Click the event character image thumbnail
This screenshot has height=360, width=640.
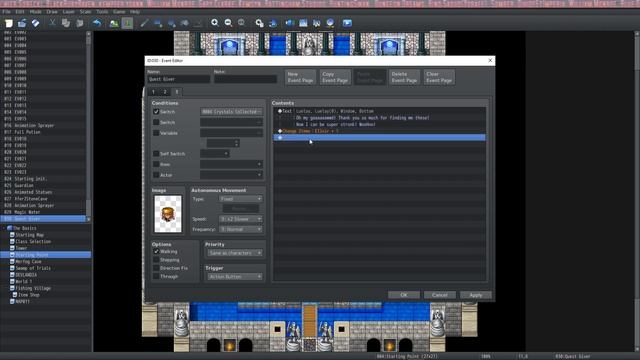click(168, 214)
